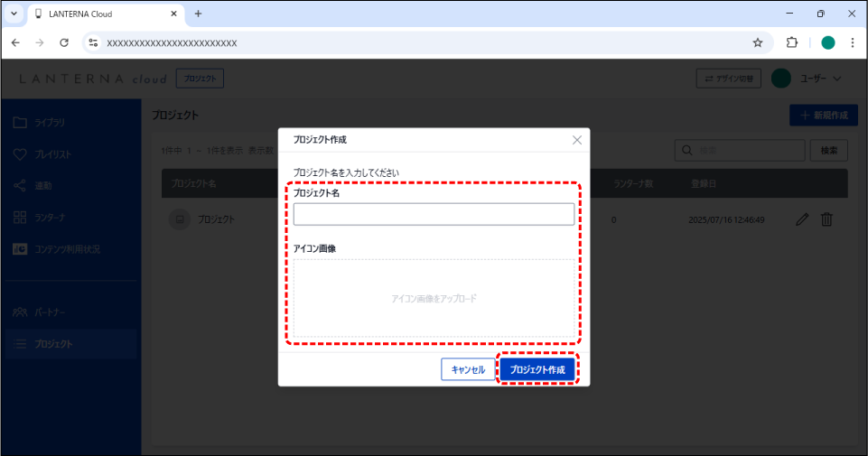Bookmark this page with star icon

click(758, 42)
